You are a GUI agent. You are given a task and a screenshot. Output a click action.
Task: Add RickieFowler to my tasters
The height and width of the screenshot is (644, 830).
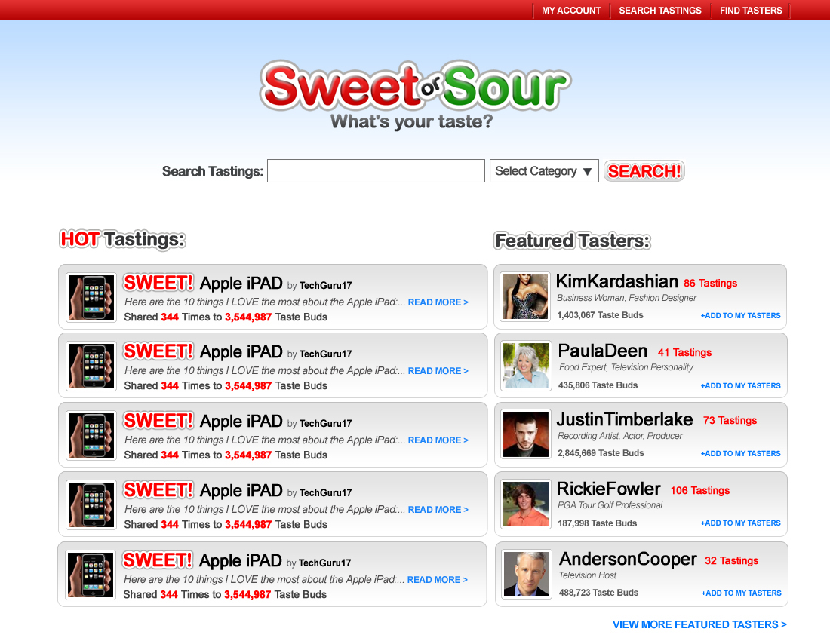tap(740, 523)
